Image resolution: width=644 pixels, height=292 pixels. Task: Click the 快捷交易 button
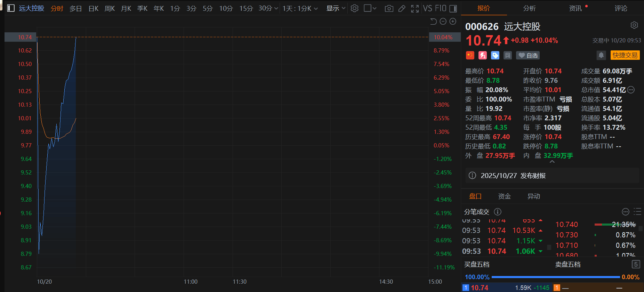625,55
